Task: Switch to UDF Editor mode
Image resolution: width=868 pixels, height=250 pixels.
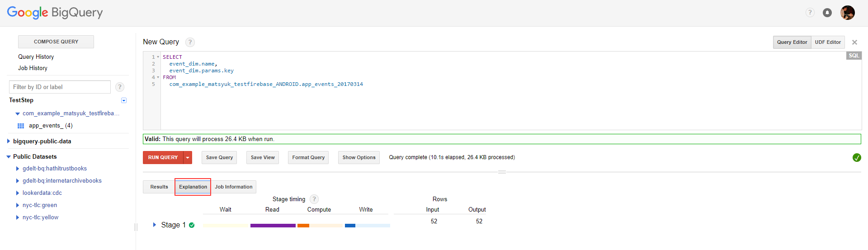Action: (x=827, y=42)
